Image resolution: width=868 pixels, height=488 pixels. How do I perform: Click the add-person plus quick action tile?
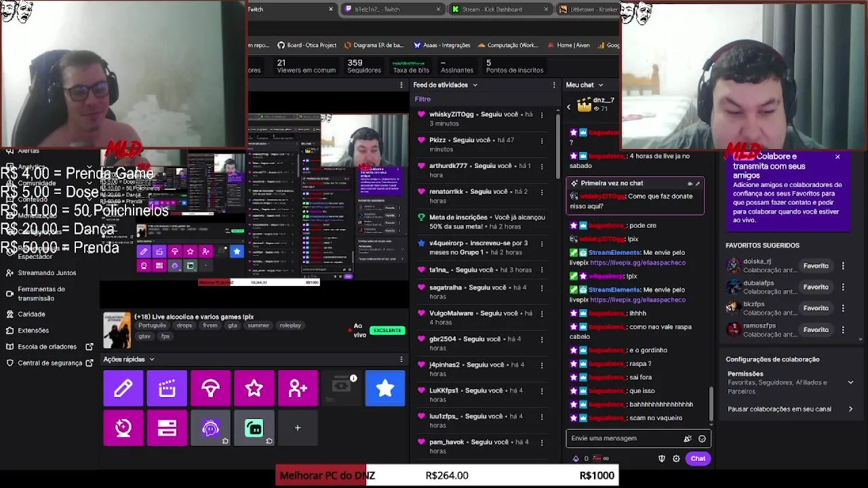[298, 388]
